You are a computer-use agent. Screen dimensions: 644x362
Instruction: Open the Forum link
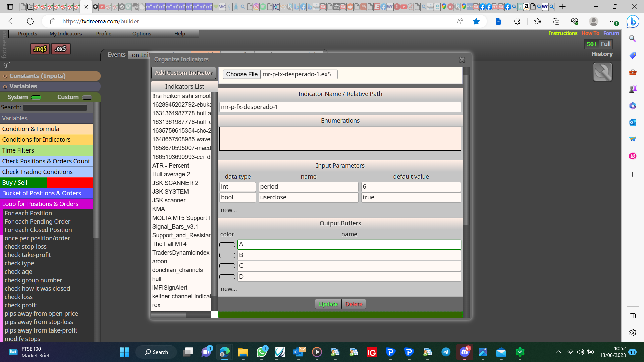[611, 33]
